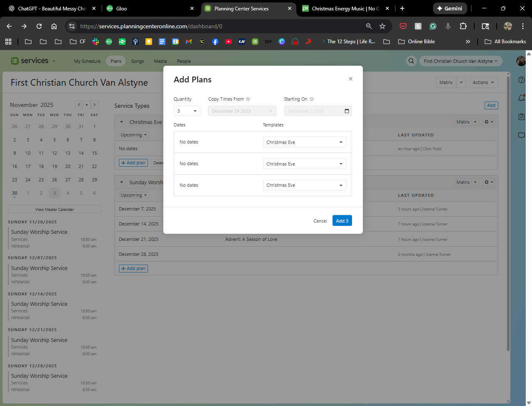Close the Add Plans dialog with X

(350, 79)
